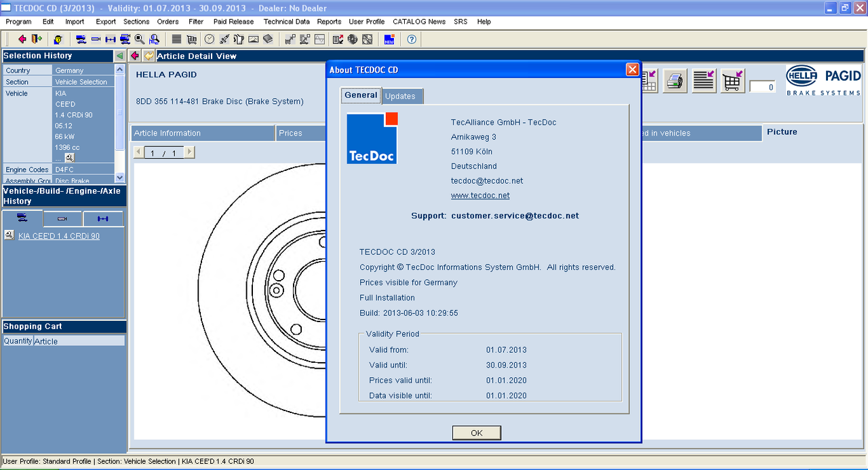Collapse Selection History with green arrow
This screenshot has height=470, width=868.
[120, 56]
